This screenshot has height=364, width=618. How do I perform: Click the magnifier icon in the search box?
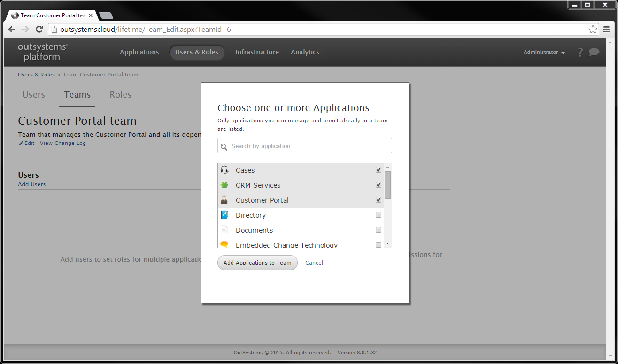pos(224,146)
